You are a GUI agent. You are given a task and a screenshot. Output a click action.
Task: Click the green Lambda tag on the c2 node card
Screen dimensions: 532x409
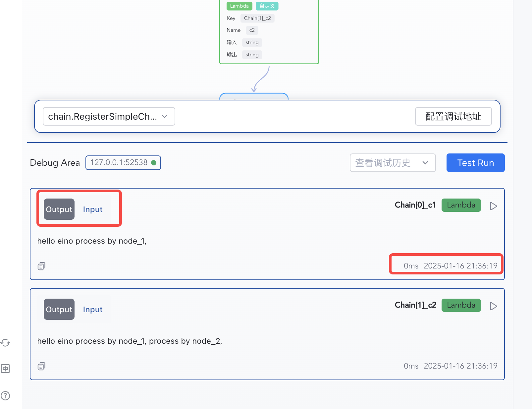pos(239,6)
